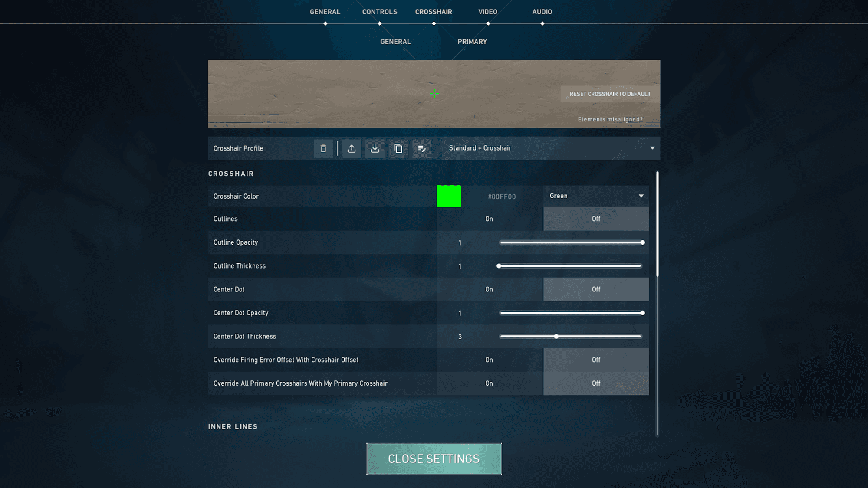The height and width of the screenshot is (488, 868).
Task: Click the CROSSHAIR section heading above Crosshair Color
Action: tap(231, 174)
